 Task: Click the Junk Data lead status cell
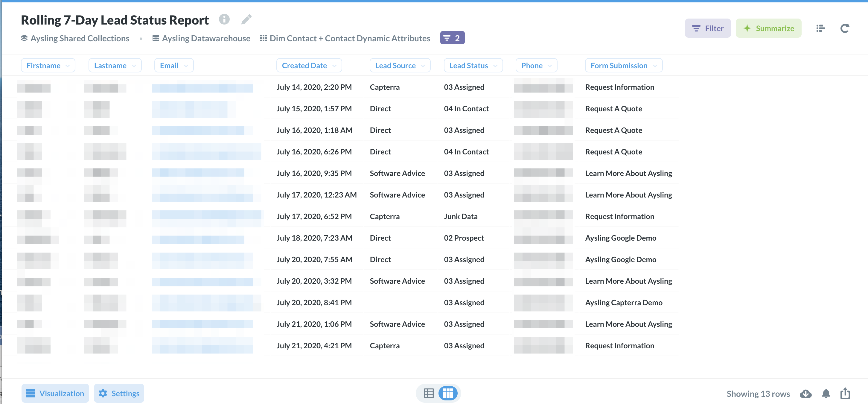pos(461,216)
